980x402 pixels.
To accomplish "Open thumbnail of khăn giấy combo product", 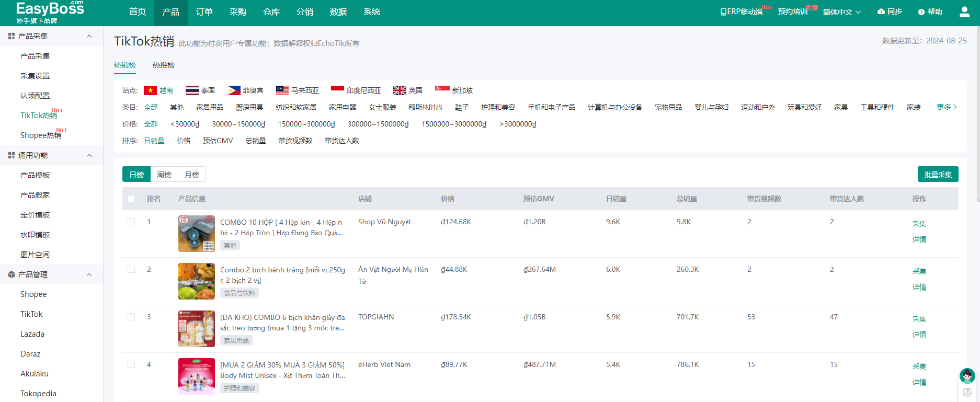I will 197,329.
